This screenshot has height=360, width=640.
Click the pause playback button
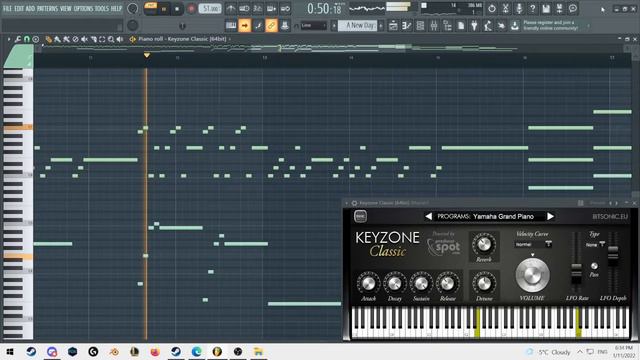(164, 9)
